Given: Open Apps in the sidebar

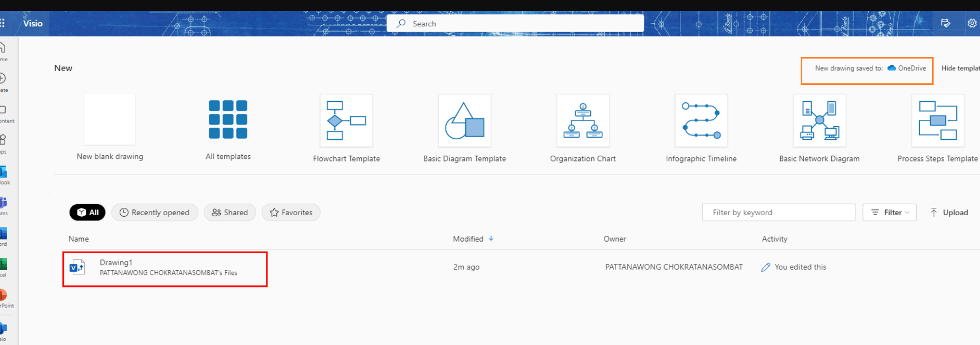Looking at the screenshot, I should tap(3, 143).
